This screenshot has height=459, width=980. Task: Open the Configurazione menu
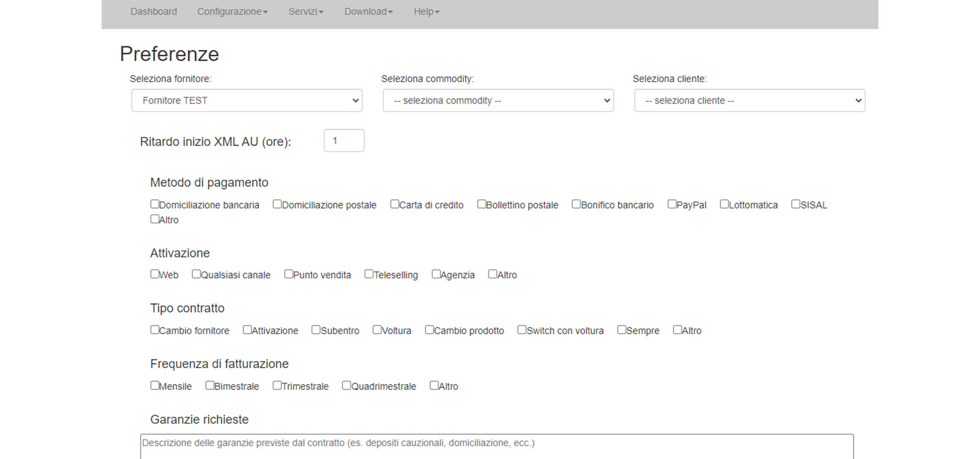tap(232, 12)
